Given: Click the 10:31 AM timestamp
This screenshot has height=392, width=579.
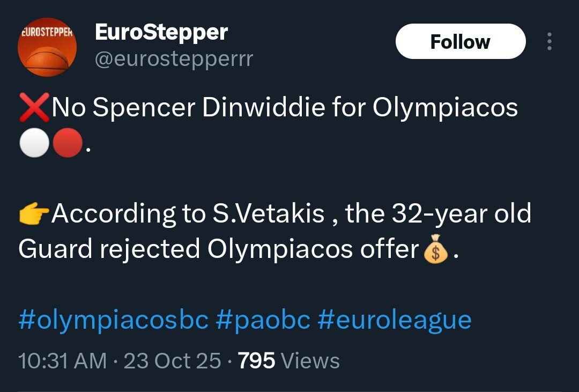Looking at the screenshot, I should coord(63,361).
